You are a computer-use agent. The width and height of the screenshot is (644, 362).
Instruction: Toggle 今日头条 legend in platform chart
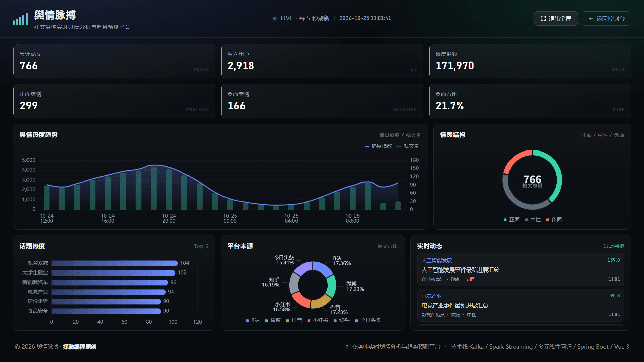(x=368, y=320)
